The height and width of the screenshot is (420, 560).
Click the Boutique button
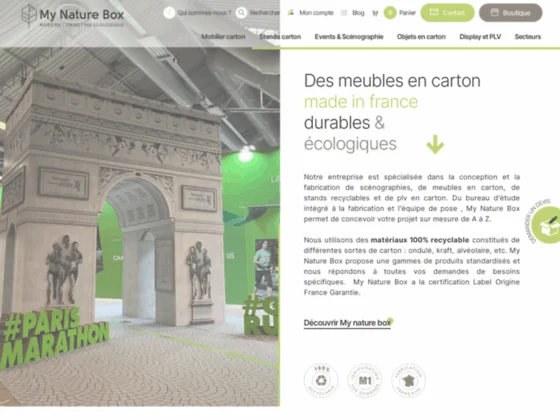coord(511,13)
